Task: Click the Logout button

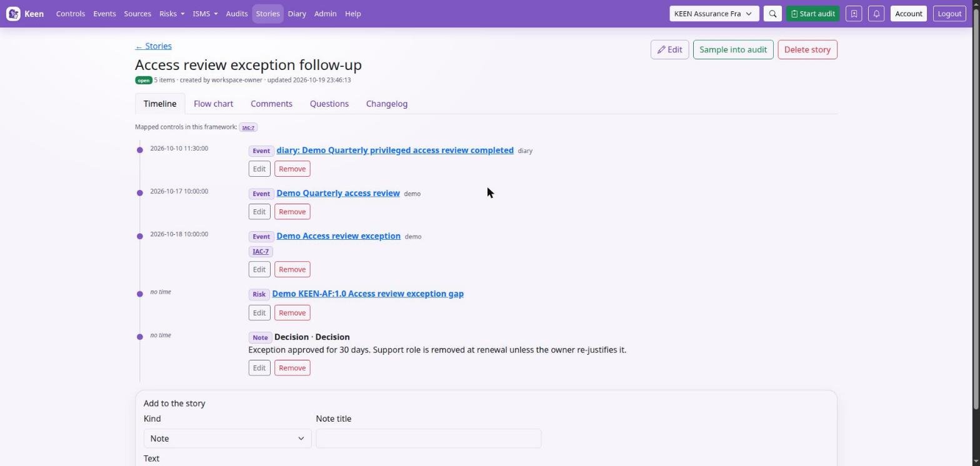Action: pyautogui.click(x=949, y=14)
